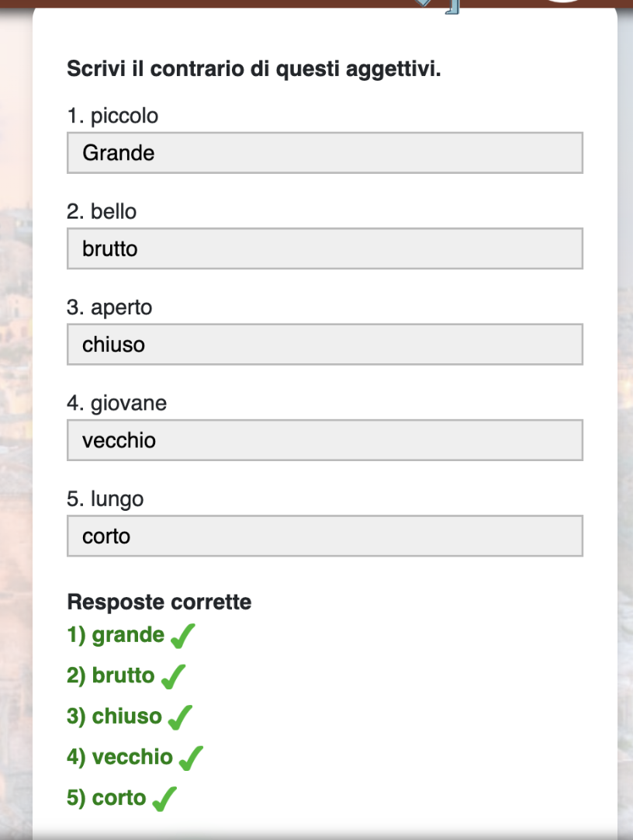Click the green "5) corto" answer text
This screenshot has height=840, width=633.
click(106, 797)
